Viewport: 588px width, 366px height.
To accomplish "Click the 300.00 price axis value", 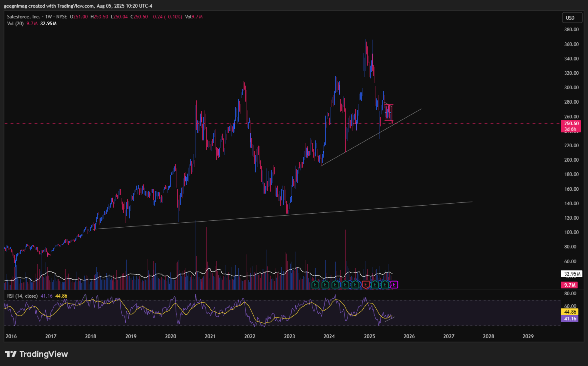I will point(571,88).
